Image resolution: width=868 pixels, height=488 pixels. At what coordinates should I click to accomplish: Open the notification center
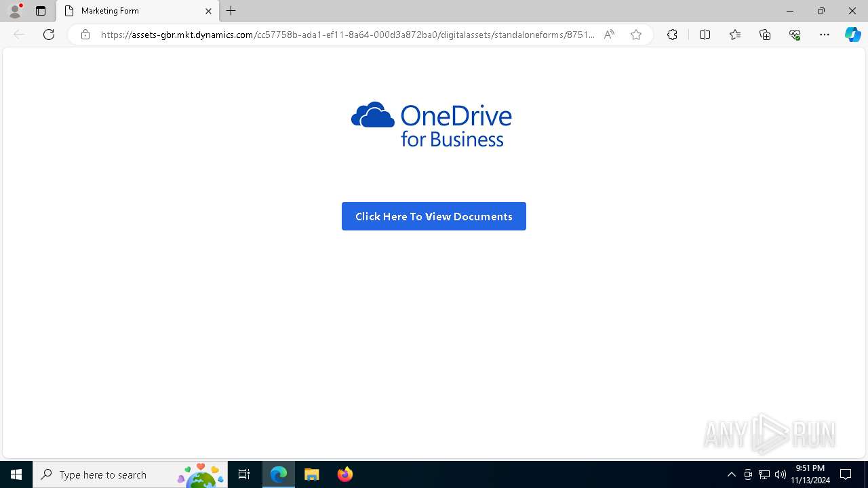846,474
